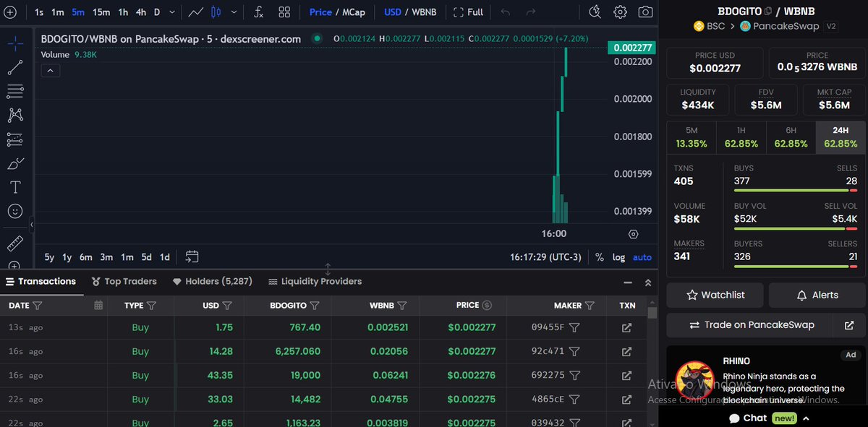Click the chart scale settings icon
Viewport: 868px width, 427px height.
pos(634,234)
